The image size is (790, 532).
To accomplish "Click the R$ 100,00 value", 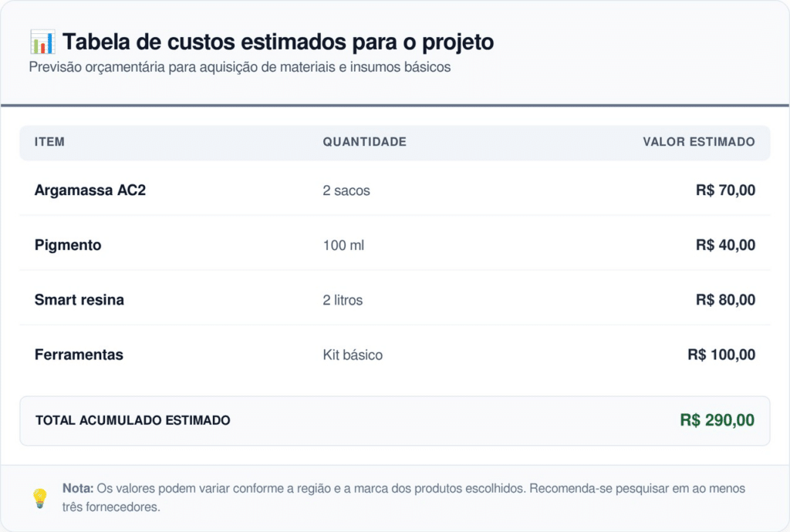I will pyautogui.click(x=721, y=355).
